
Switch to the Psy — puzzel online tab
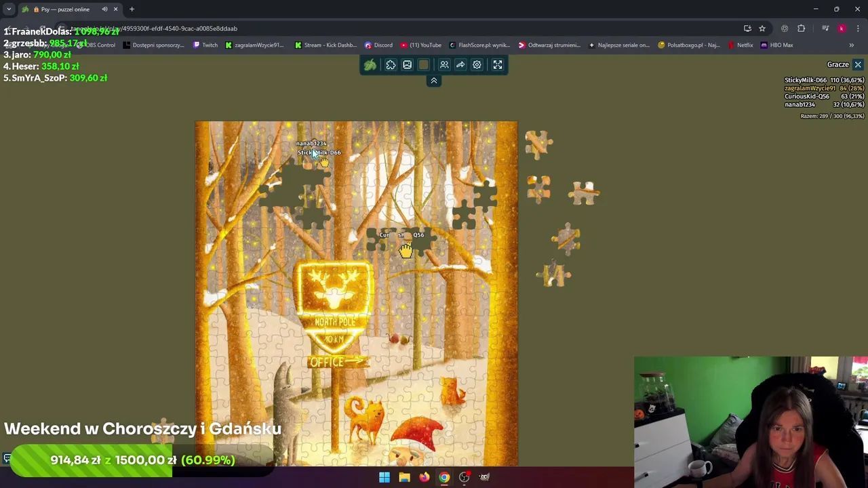(x=64, y=9)
